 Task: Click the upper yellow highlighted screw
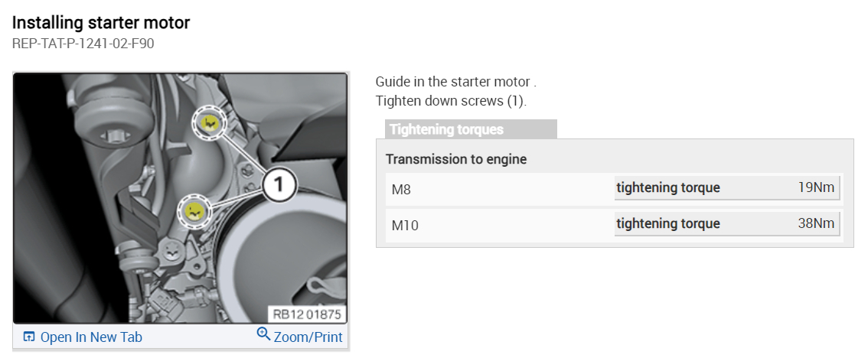[209, 122]
